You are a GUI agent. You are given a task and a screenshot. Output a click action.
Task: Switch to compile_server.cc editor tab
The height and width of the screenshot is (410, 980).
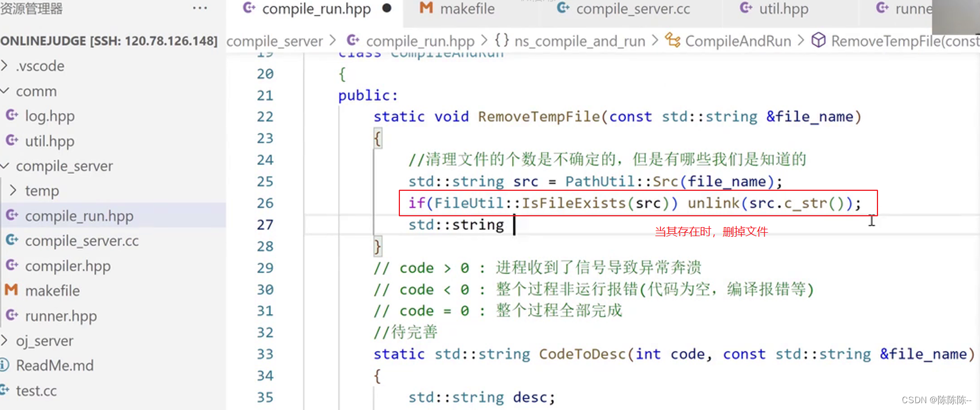[x=633, y=9]
